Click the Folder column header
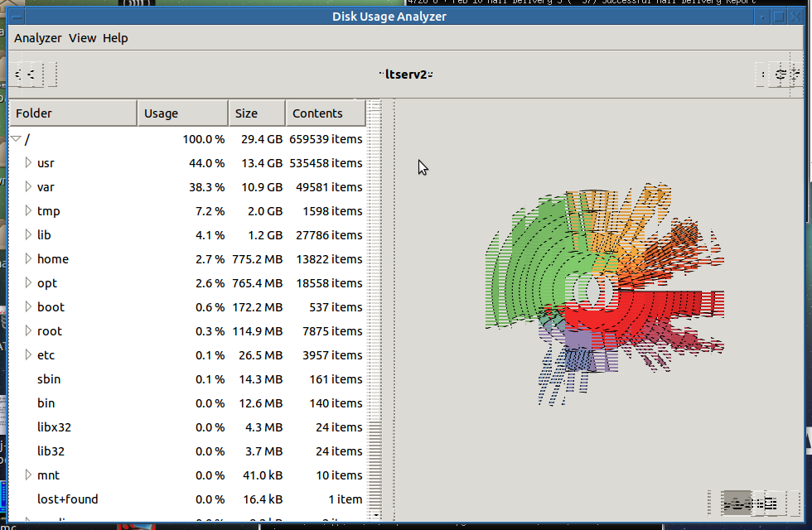 pos(73,113)
